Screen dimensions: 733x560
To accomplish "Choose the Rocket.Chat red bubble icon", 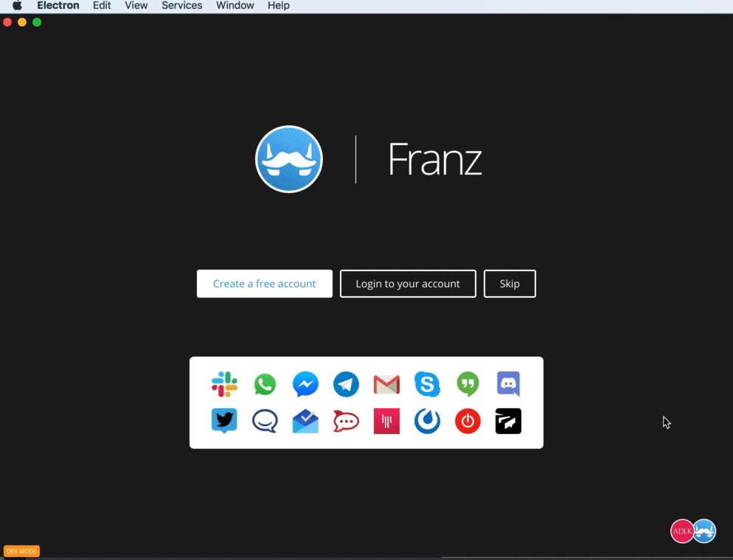I will point(346,421).
